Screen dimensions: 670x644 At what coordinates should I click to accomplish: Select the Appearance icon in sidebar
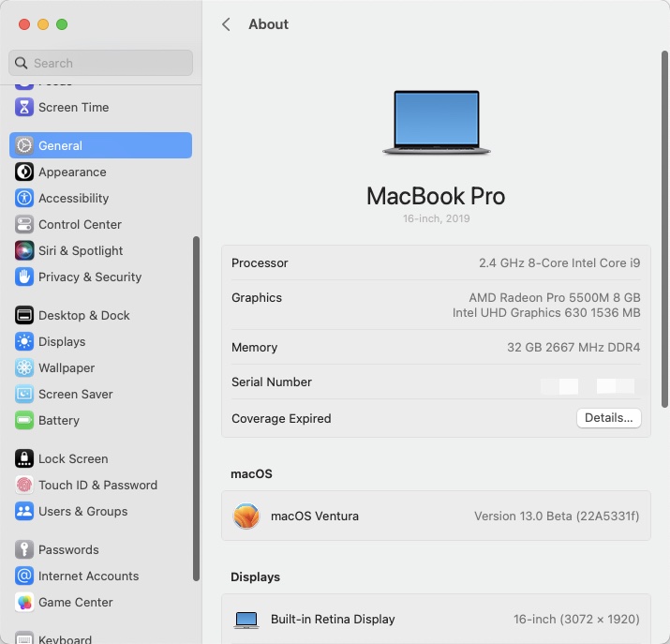[24, 172]
